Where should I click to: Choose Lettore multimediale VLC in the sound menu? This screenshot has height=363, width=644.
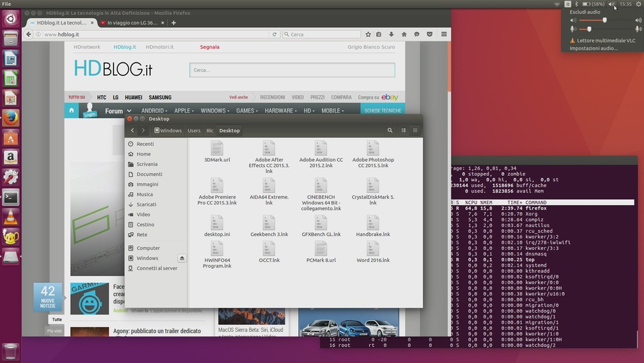[602, 40]
